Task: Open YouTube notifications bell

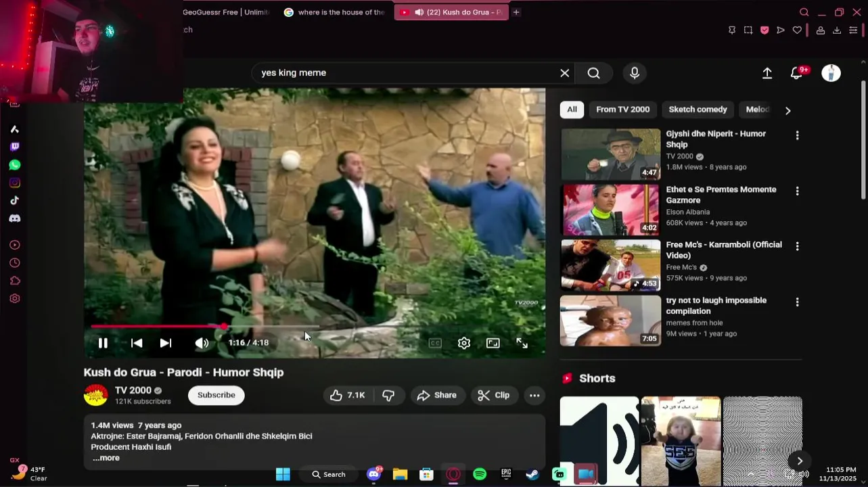Action: click(x=796, y=73)
